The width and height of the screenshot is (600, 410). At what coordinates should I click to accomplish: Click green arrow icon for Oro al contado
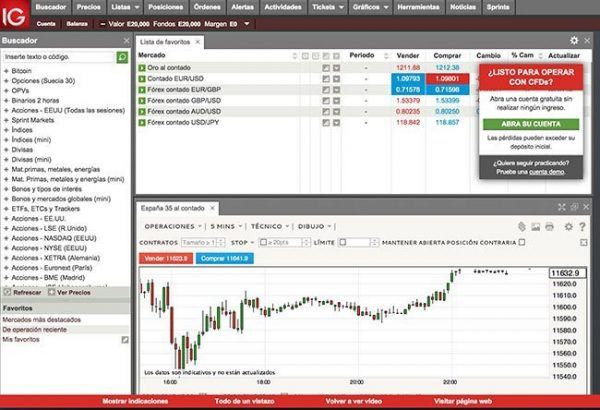(x=142, y=68)
